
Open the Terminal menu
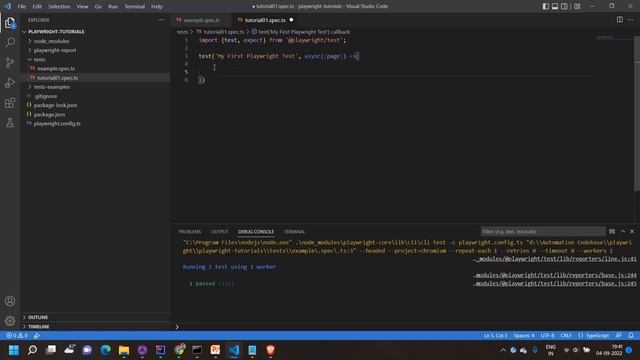[x=134, y=7]
